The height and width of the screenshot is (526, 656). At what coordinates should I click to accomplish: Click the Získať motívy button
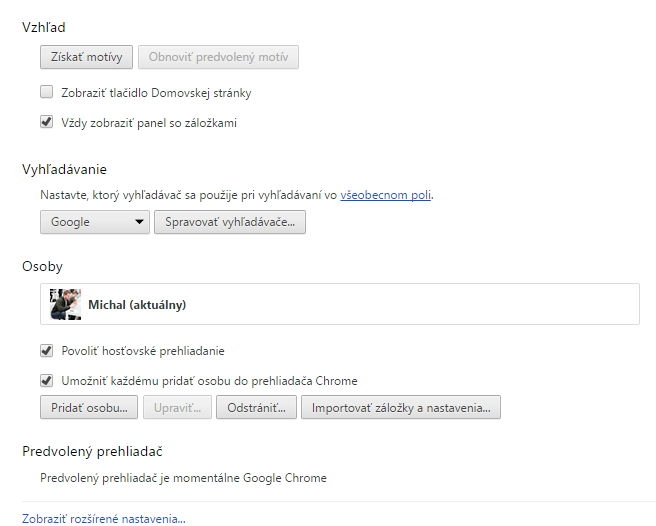tap(86, 57)
